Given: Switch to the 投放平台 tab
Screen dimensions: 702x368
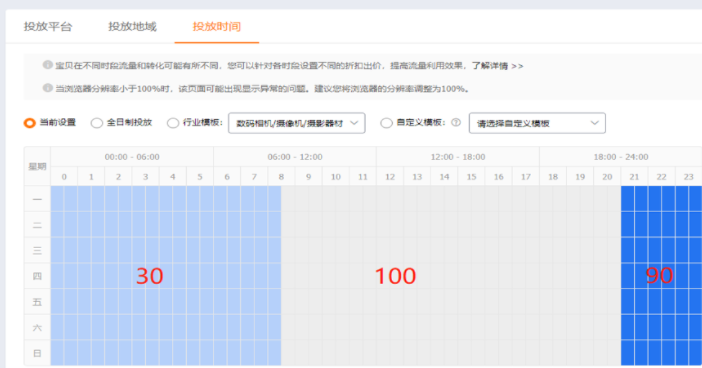Looking at the screenshot, I should 48,26.
